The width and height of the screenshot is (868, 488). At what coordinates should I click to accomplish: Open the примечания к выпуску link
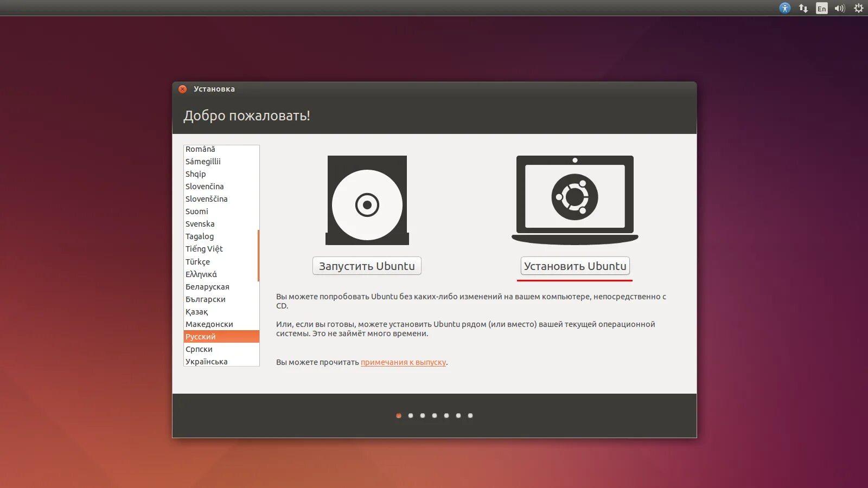click(403, 362)
